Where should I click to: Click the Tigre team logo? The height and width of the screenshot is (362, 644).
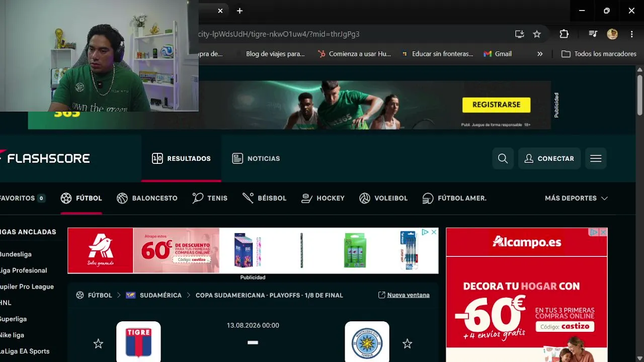click(138, 342)
